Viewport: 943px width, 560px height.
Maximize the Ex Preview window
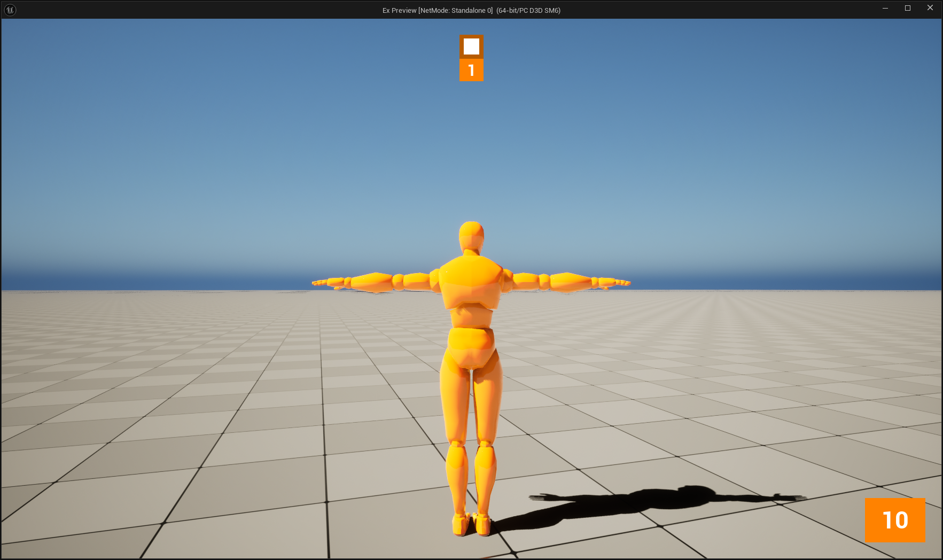(908, 8)
